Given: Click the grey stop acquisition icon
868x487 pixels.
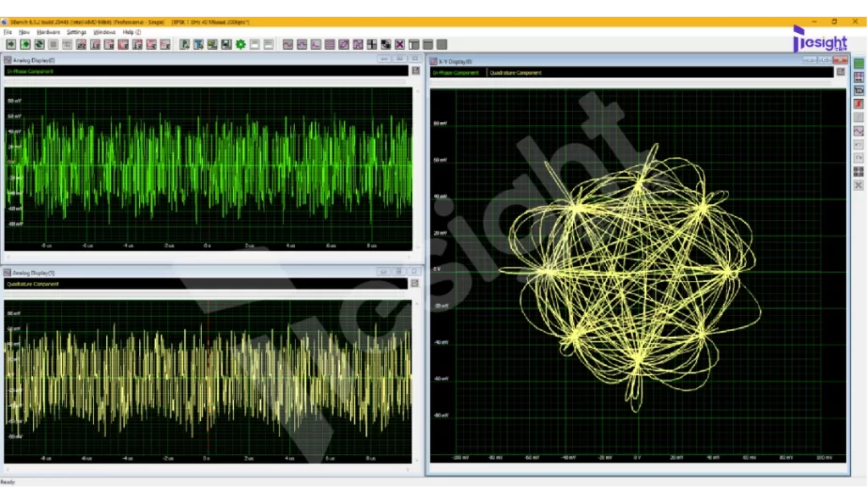Looking at the screenshot, I should click(x=53, y=44).
